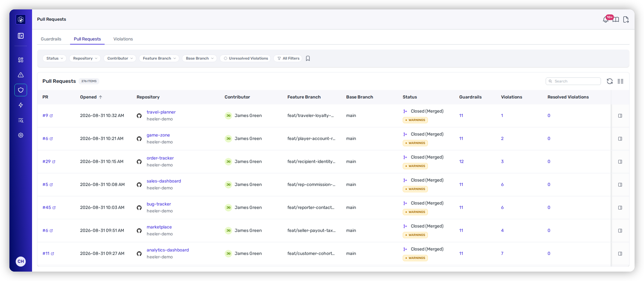Switch to the Violations tab
644x281 pixels.
123,39
